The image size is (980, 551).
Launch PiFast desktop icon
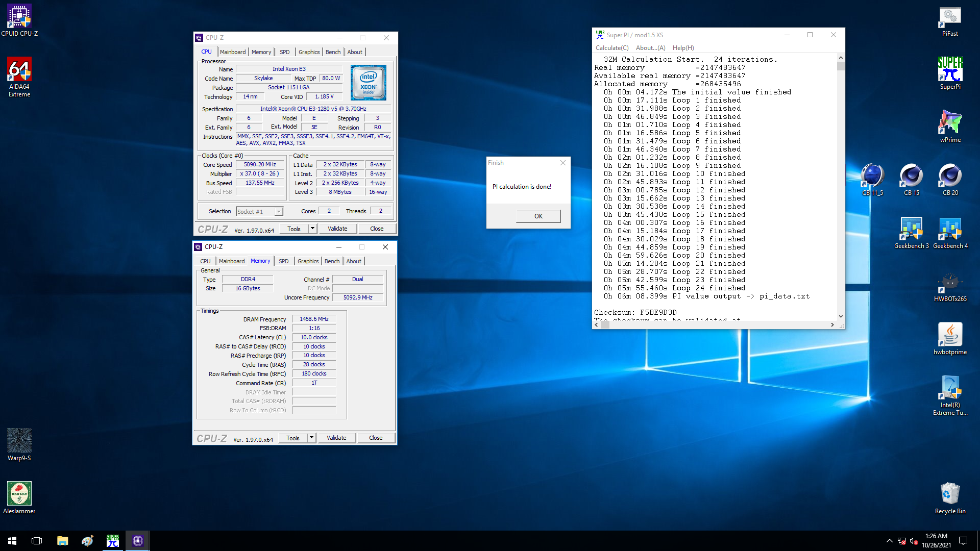[950, 20]
